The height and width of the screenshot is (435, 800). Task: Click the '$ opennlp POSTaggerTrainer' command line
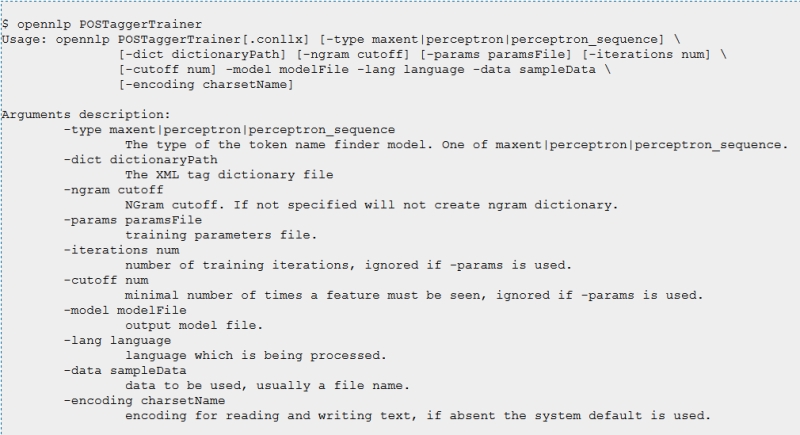coord(102,24)
